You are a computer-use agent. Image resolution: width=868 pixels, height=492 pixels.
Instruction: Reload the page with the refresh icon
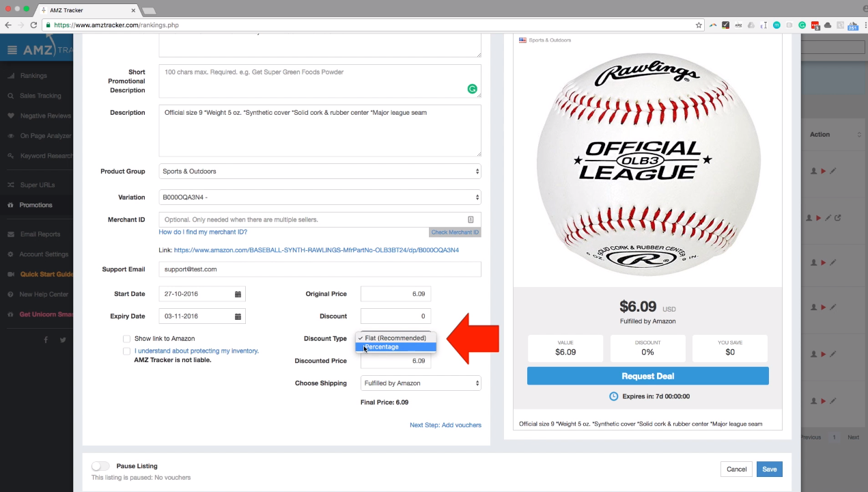point(33,25)
